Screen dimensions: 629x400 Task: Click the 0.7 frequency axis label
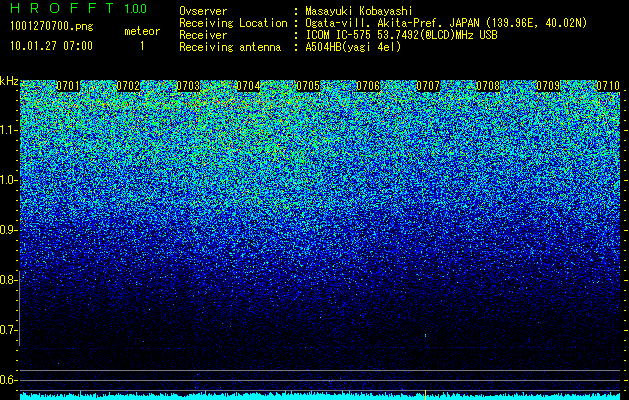pyautogui.click(x=8, y=330)
